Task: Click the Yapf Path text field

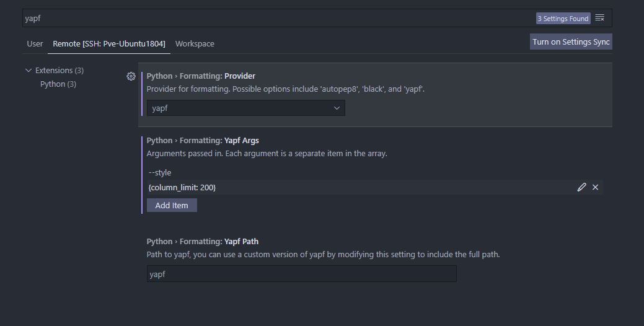Action: pos(301,274)
